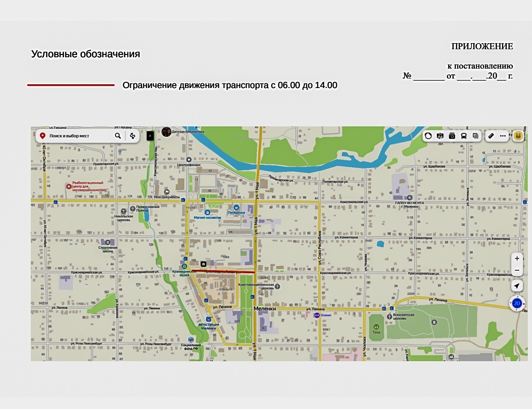Image resolution: width=532 pixels, height=409 pixels.
Task: Click the Всехсвятская церковь marker
Action: coord(389,316)
